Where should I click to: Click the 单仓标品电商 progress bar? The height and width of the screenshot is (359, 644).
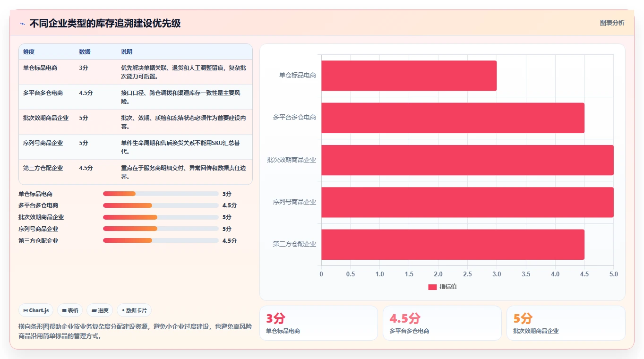161,194
